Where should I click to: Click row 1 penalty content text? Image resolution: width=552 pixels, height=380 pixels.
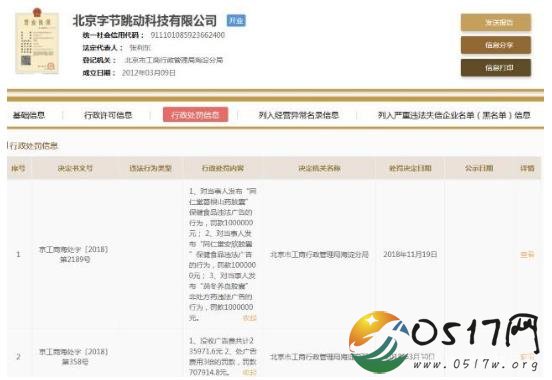(x=222, y=254)
